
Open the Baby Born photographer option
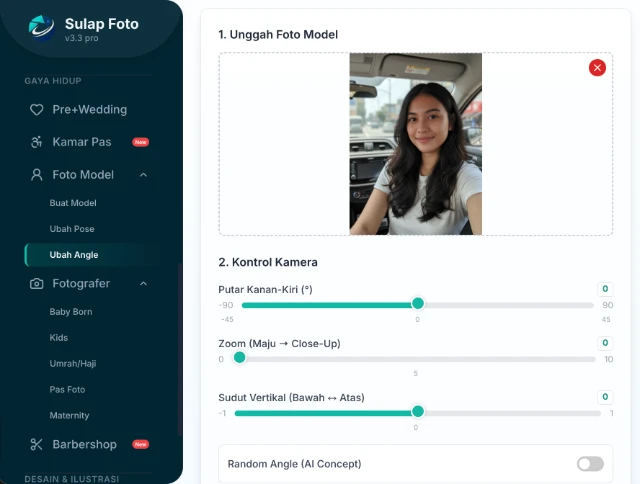(x=71, y=312)
